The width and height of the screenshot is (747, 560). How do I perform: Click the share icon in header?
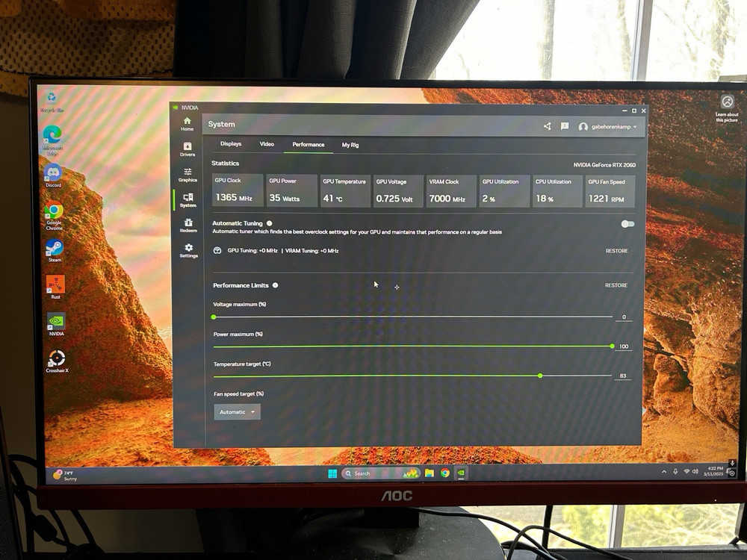(x=548, y=126)
